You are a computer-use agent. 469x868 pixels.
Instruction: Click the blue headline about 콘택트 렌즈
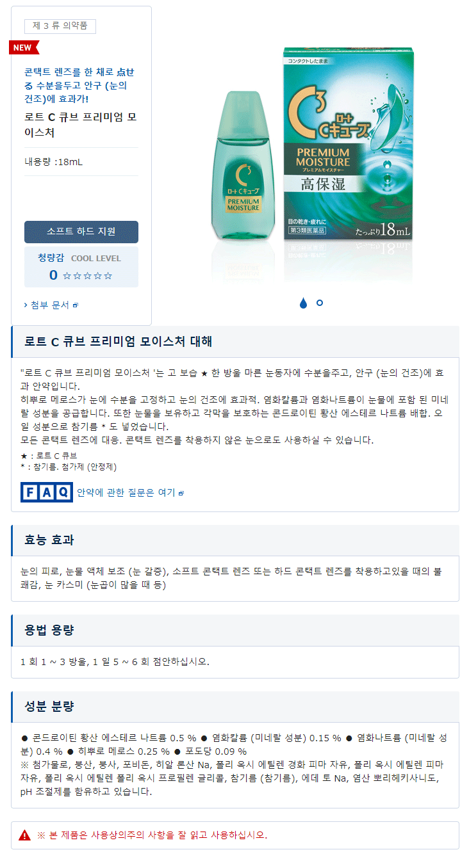click(x=79, y=85)
